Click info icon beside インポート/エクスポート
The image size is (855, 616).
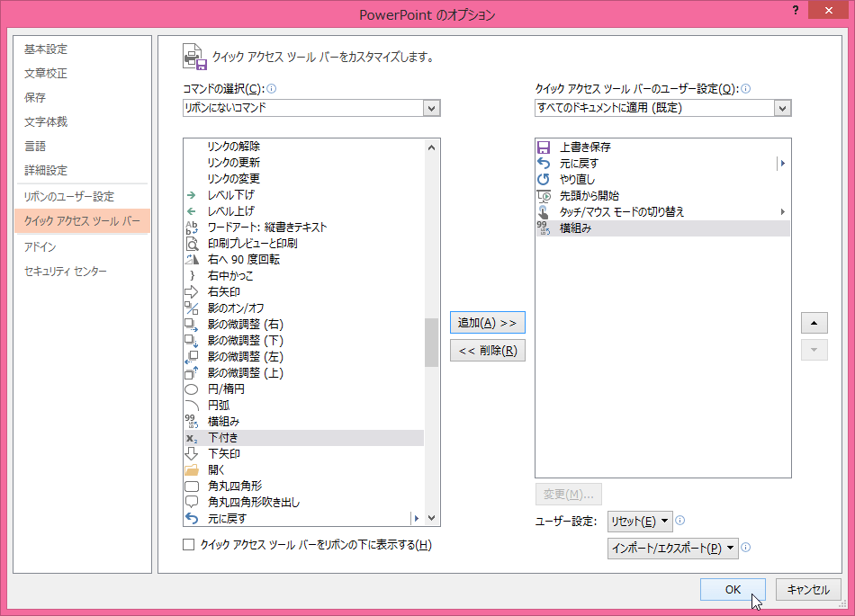coord(746,548)
